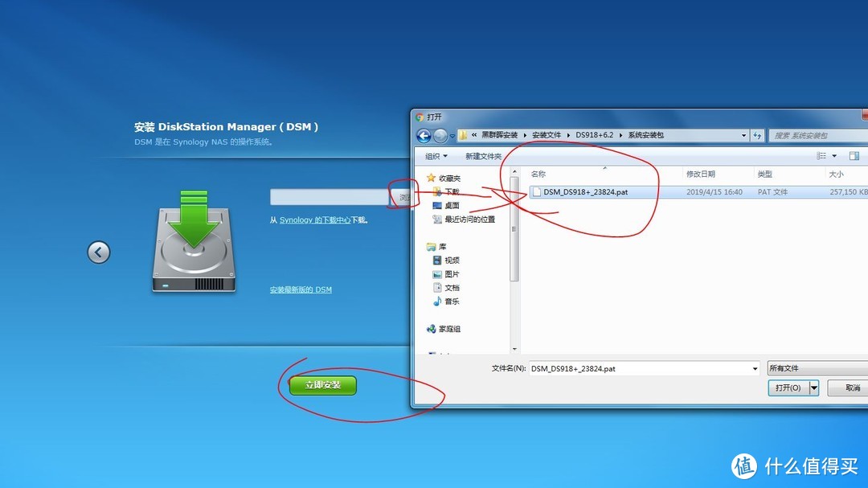Go back with the round arrow in the DSM installer
Image resolution: width=868 pixels, height=488 pixels.
[99, 252]
